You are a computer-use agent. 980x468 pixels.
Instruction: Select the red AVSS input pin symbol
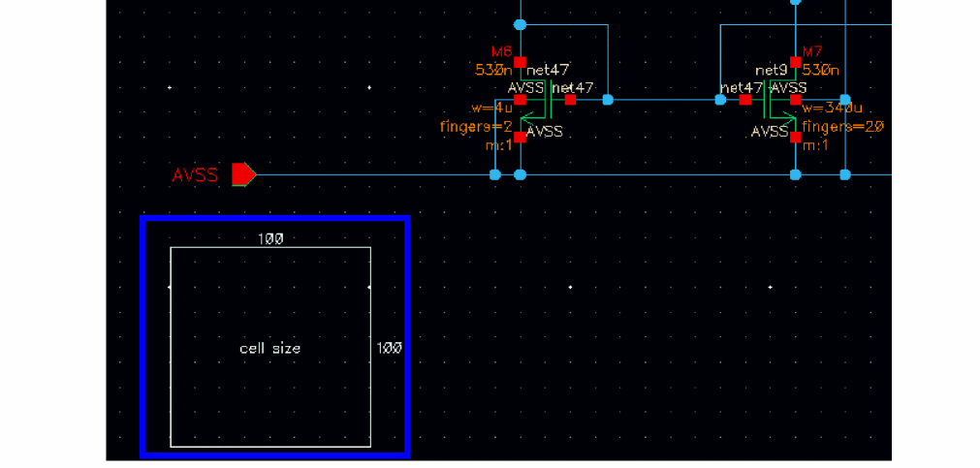[x=243, y=174]
